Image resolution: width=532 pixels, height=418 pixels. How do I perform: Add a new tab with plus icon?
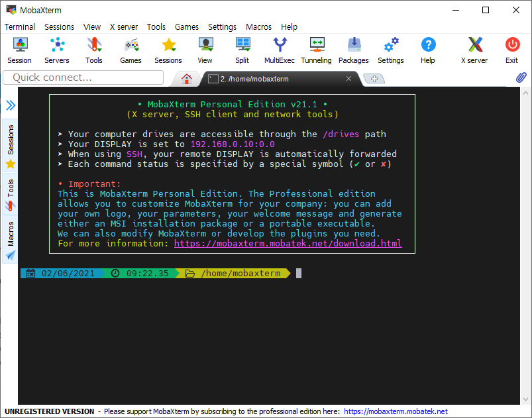(374, 79)
